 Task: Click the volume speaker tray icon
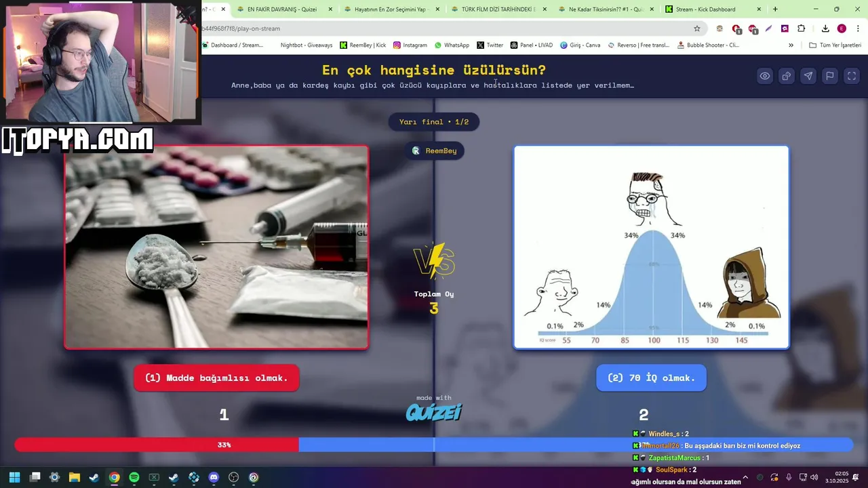pyautogui.click(x=814, y=477)
